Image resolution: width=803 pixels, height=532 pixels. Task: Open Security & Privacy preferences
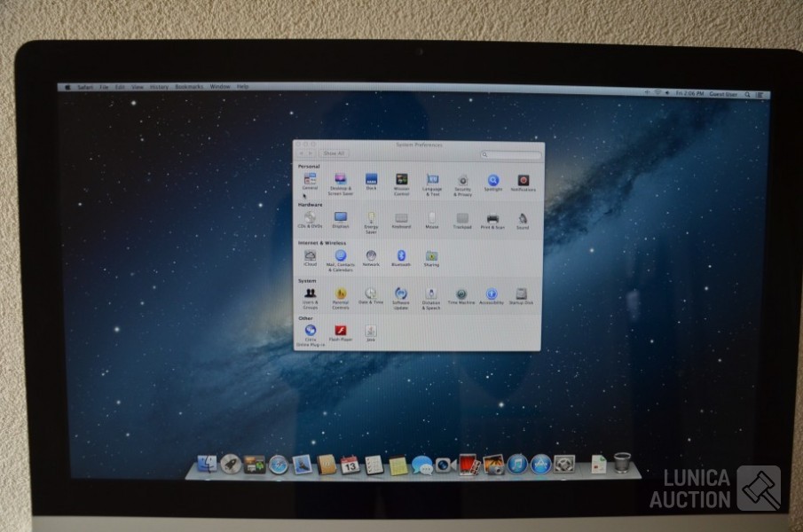(x=462, y=185)
